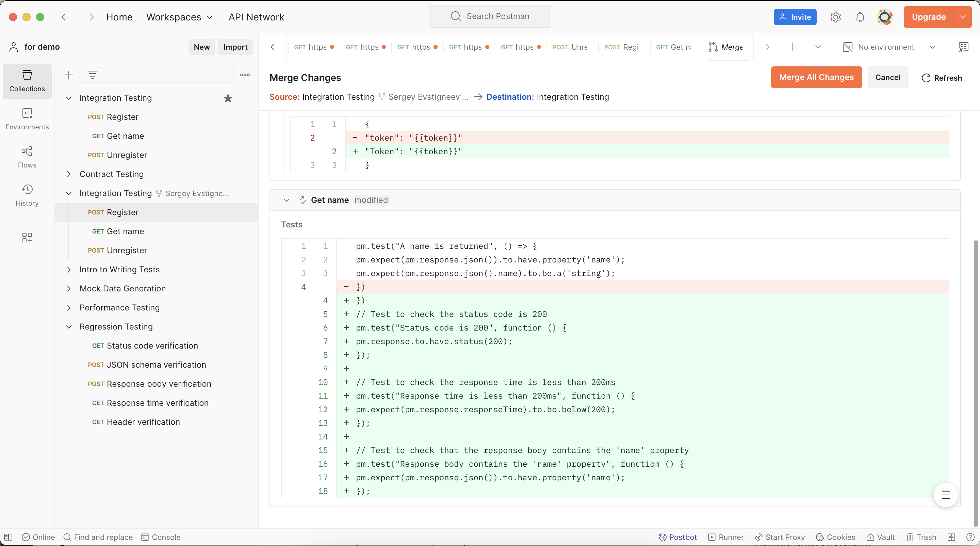Open the Environments sidebar panel
The image size is (980, 546).
[x=27, y=119]
